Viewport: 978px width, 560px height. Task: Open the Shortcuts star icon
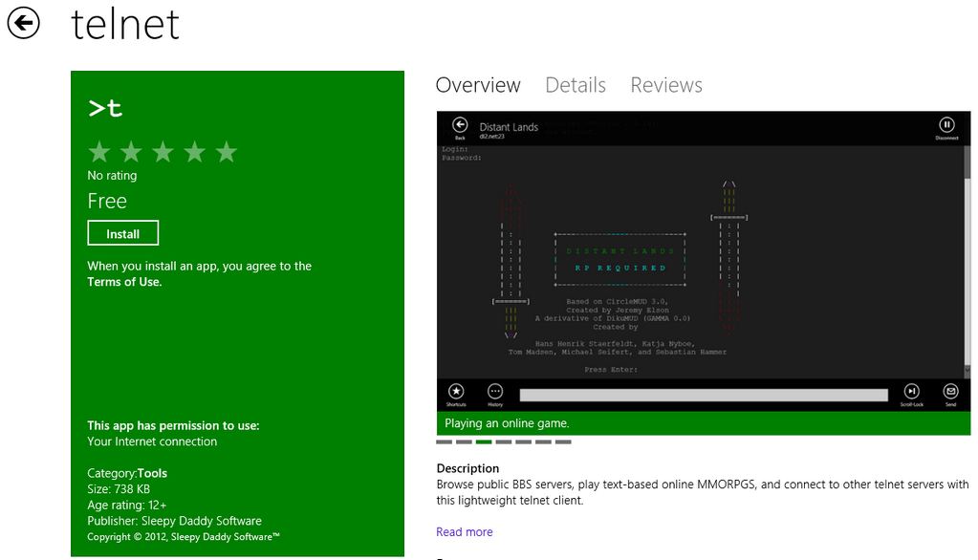(x=456, y=391)
